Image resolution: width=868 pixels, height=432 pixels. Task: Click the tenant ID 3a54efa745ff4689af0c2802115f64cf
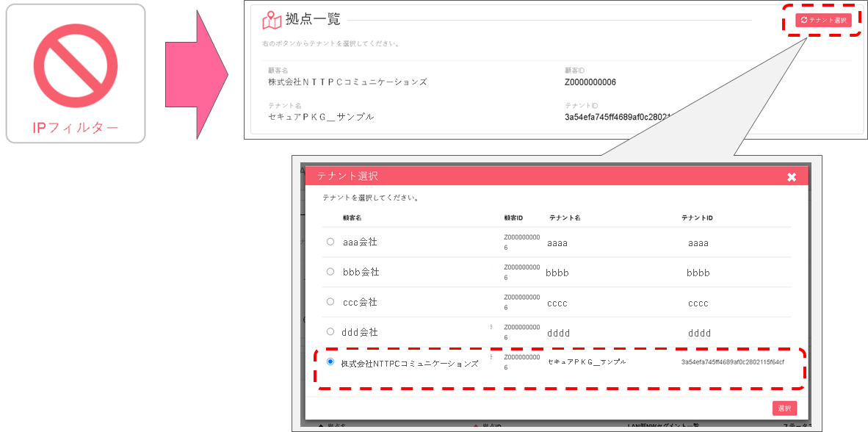click(732, 361)
